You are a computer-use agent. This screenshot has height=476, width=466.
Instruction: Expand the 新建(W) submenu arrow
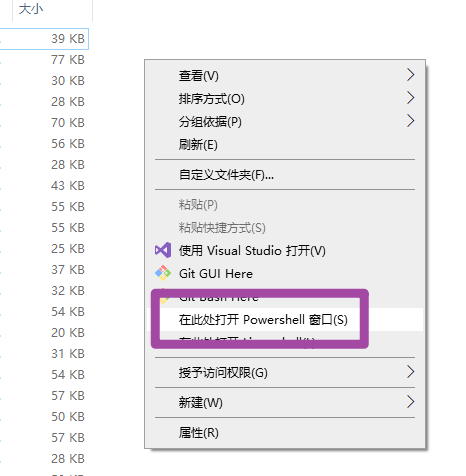click(411, 402)
